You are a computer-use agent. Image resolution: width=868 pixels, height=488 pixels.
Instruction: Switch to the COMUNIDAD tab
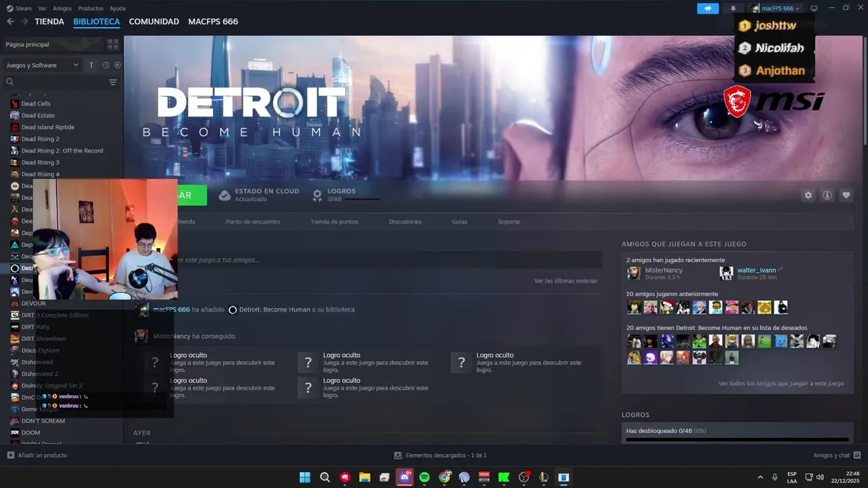click(154, 22)
